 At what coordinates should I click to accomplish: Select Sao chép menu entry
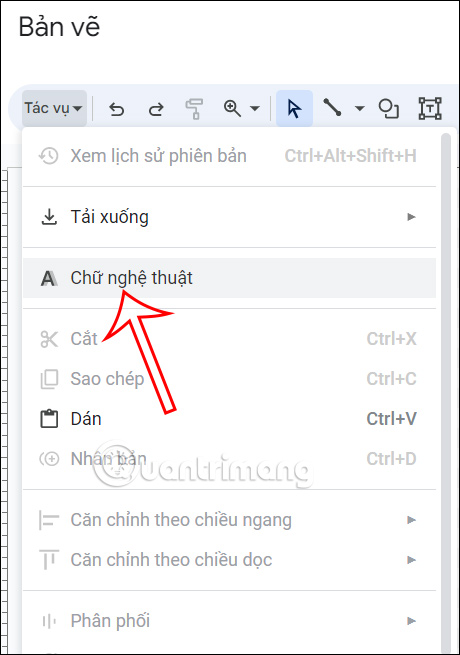(x=229, y=379)
